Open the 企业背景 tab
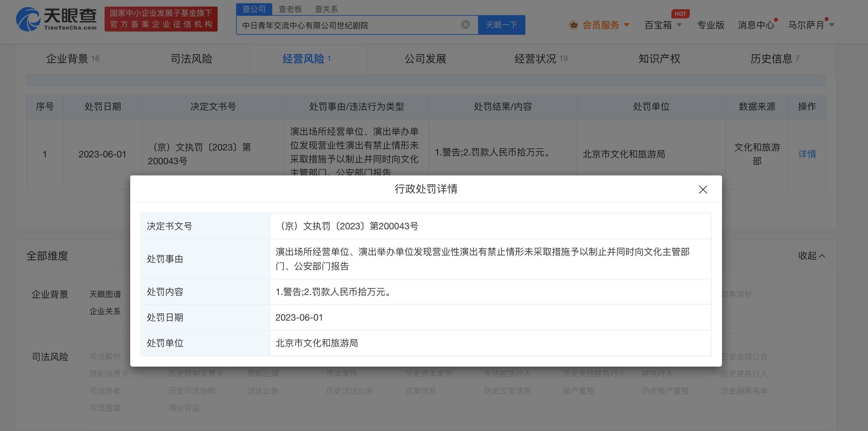The image size is (868, 431). click(x=72, y=58)
